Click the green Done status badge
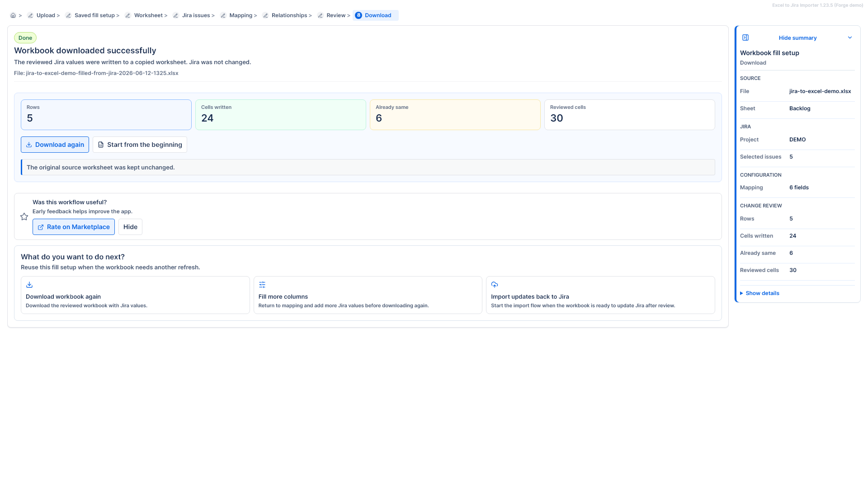Image resolution: width=868 pixels, height=488 pixels. point(25,38)
